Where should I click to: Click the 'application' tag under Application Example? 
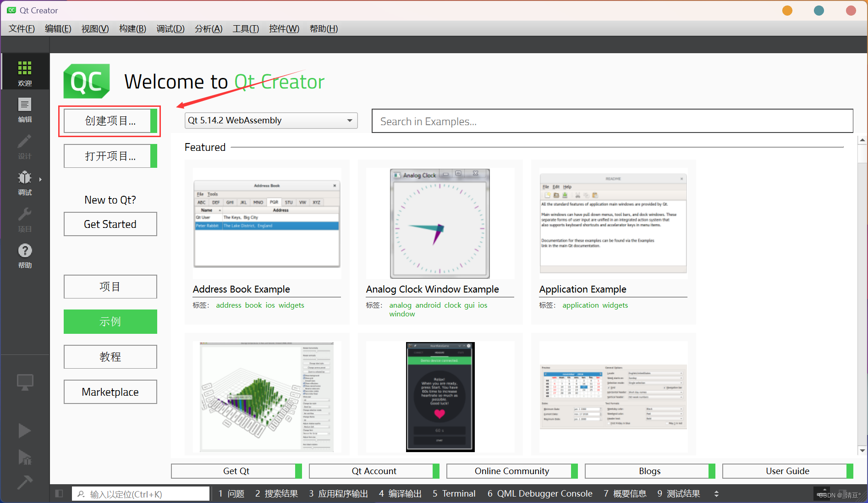581,305
